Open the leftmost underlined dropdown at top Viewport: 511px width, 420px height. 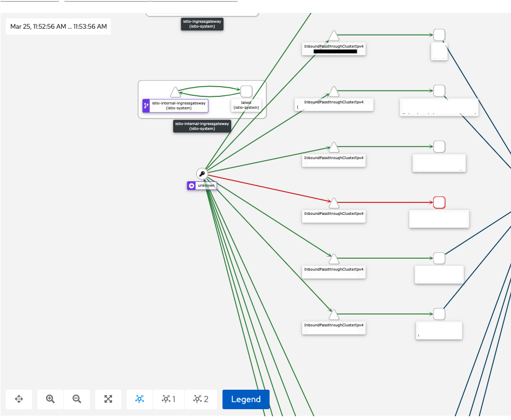point(30,2)
